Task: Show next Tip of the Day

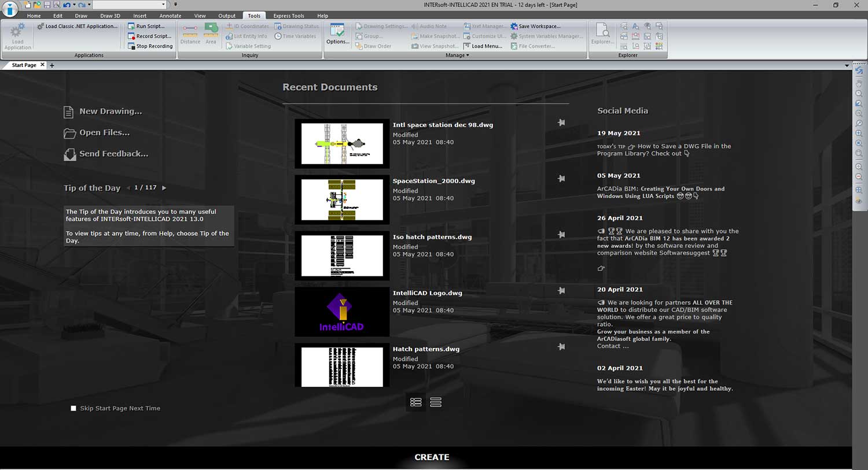Action: coord(164,188)
